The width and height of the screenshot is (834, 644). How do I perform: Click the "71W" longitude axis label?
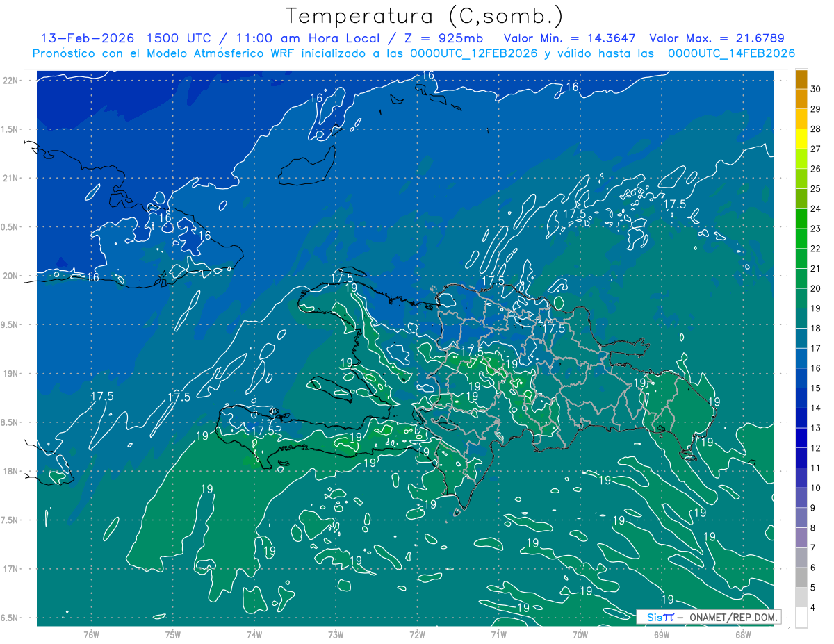[x=498, y=635]
